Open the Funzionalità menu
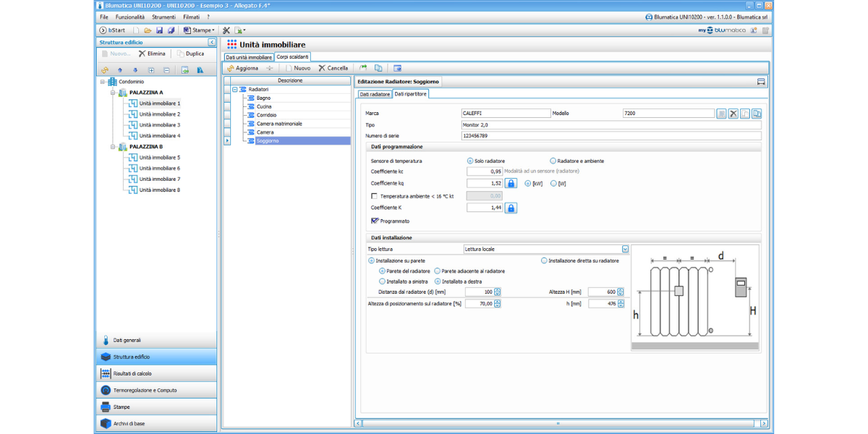Image resolution: width=868 pixels, height=434 pixels. point(130,17)
